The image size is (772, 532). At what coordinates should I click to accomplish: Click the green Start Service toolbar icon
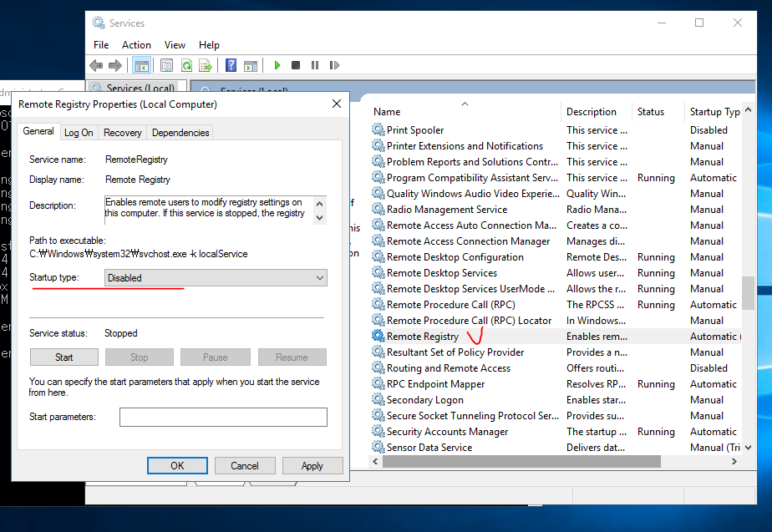[277, 65]
